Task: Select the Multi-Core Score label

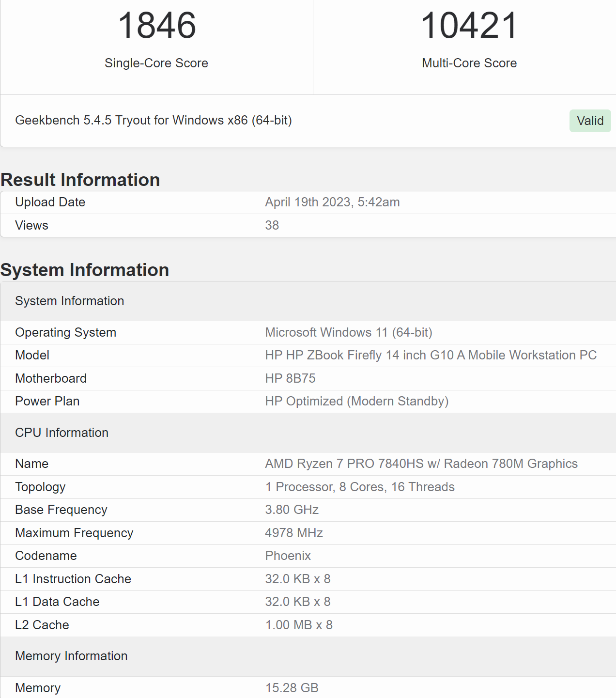Action: pos(469,63)
